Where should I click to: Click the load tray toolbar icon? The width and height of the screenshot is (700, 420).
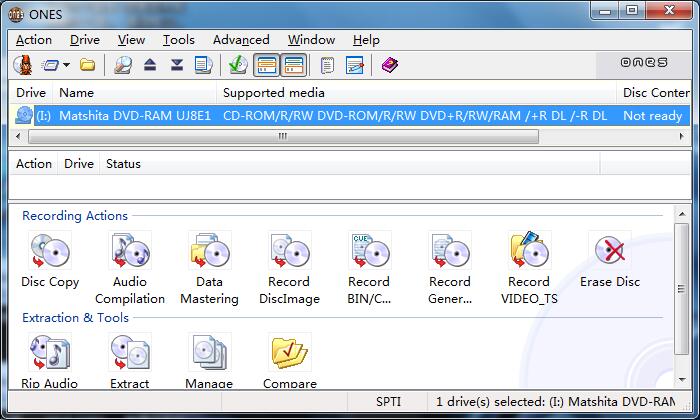pyautogui.click(x=177, y=66)
